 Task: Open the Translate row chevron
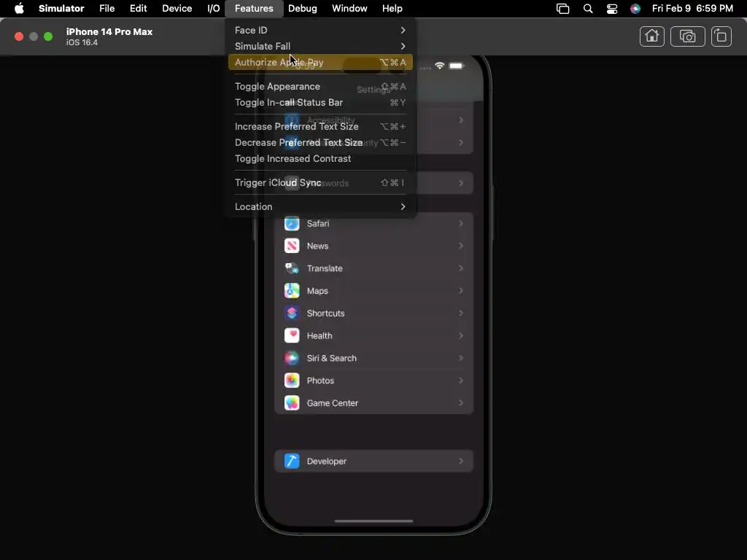(x=461, y=268)
